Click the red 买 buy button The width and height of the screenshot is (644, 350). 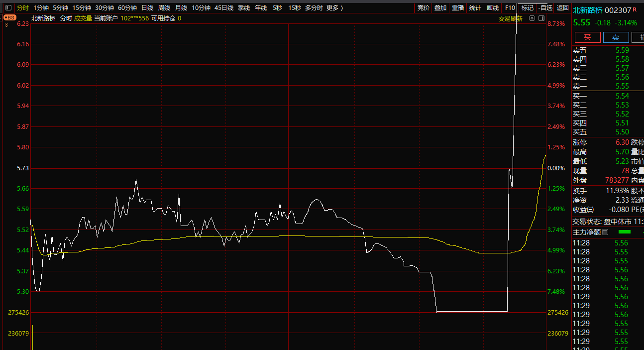(x=587, y=37)
